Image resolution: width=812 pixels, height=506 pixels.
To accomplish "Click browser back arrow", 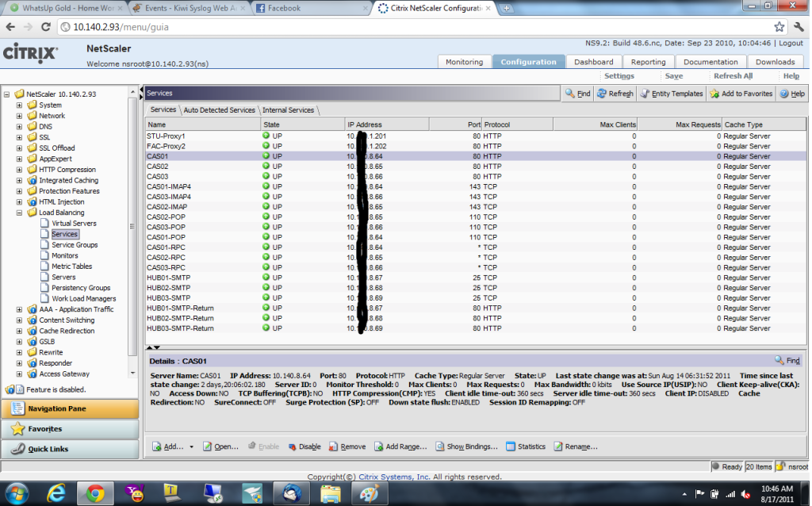I will pyautogui.click(x=11, y=27).
